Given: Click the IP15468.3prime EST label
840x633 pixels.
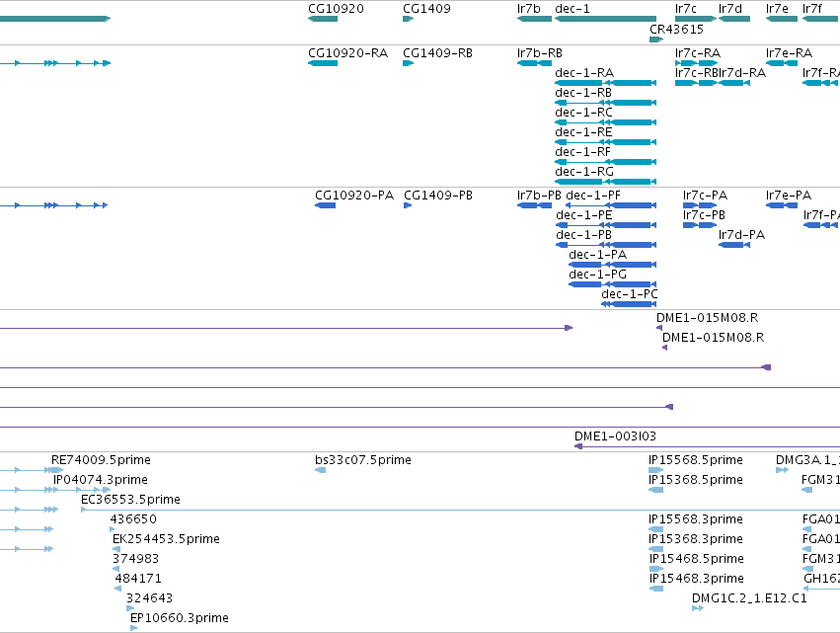Looking at the screenshot, I should pyautogui.click(x=697, y=579).
